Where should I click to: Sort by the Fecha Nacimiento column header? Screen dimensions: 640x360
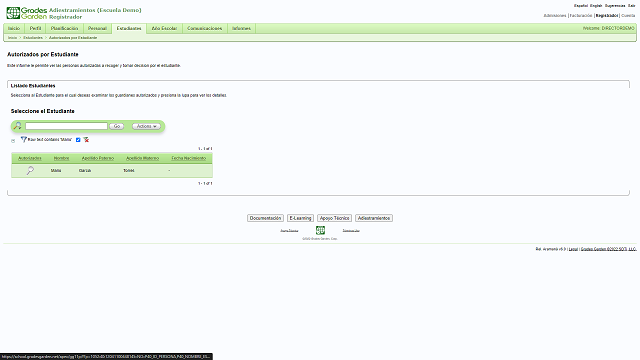point(189,158)
